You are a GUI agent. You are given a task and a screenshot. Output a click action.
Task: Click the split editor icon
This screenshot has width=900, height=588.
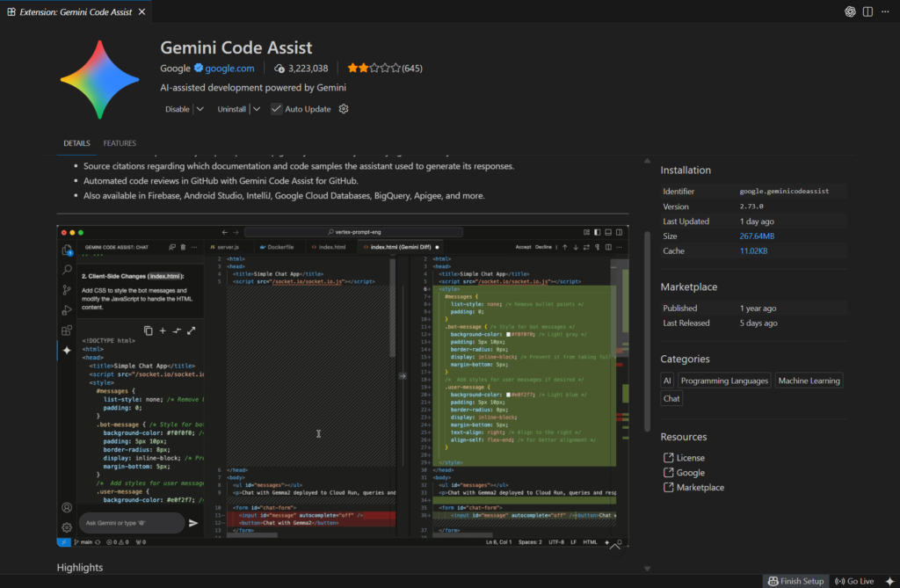point(867,11)
